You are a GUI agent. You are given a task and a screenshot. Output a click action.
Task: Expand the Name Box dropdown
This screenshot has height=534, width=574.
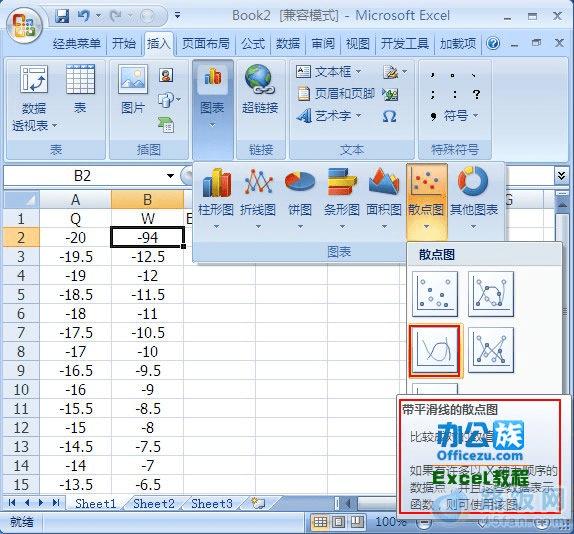pyautogui.click(x=170, y=176)
